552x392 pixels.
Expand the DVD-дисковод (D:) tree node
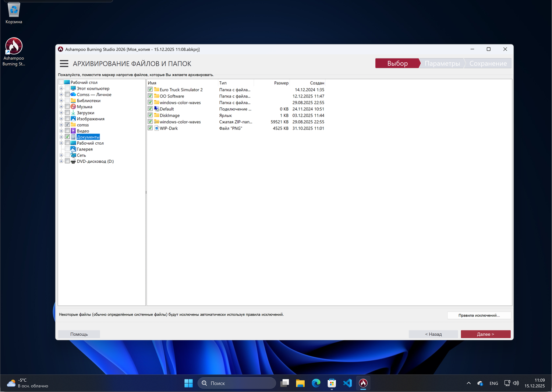[61, 161]
